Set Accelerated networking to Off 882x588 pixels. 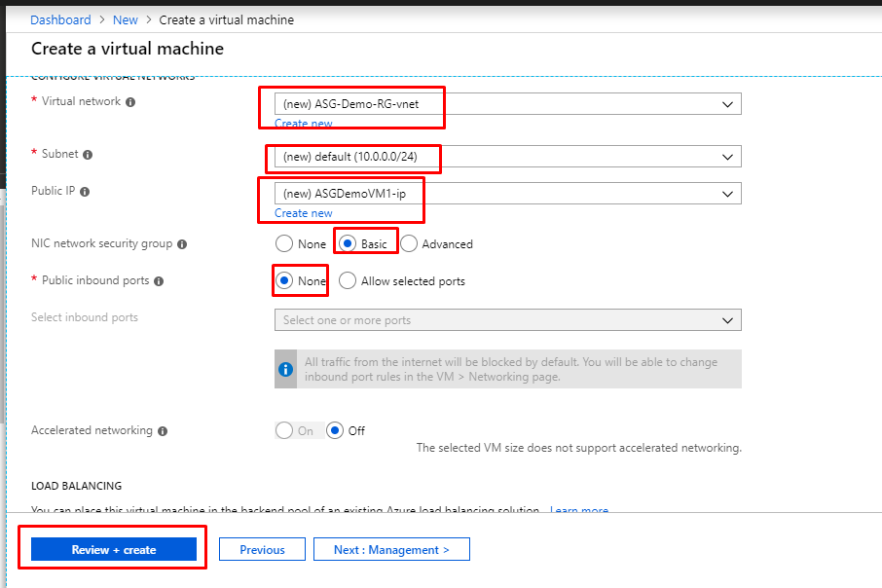[335, 430]
